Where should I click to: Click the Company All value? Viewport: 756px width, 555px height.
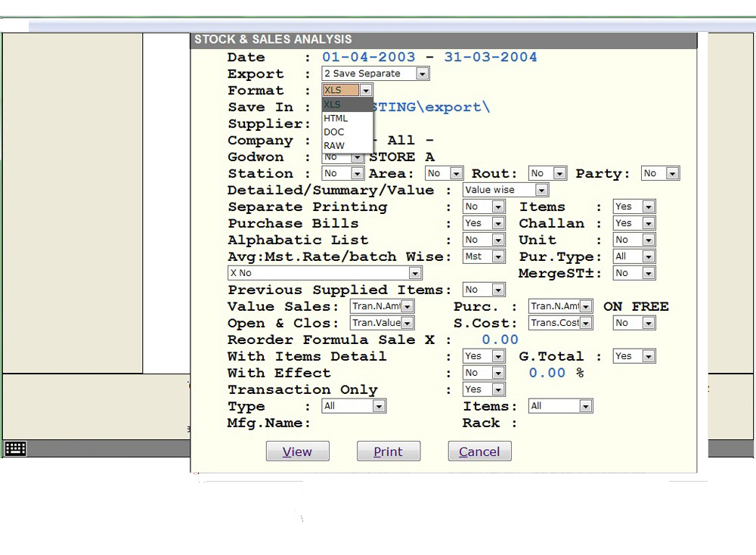404,141
